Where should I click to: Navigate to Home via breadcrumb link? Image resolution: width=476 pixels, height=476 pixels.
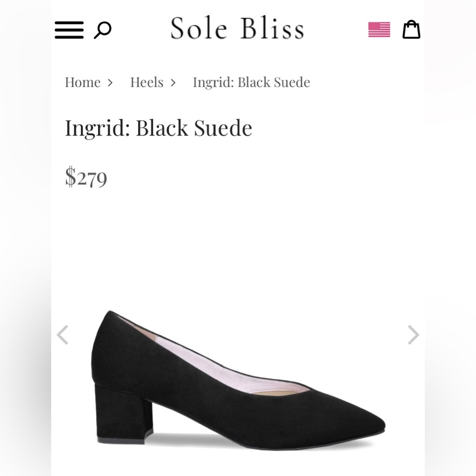pos(83,82)
